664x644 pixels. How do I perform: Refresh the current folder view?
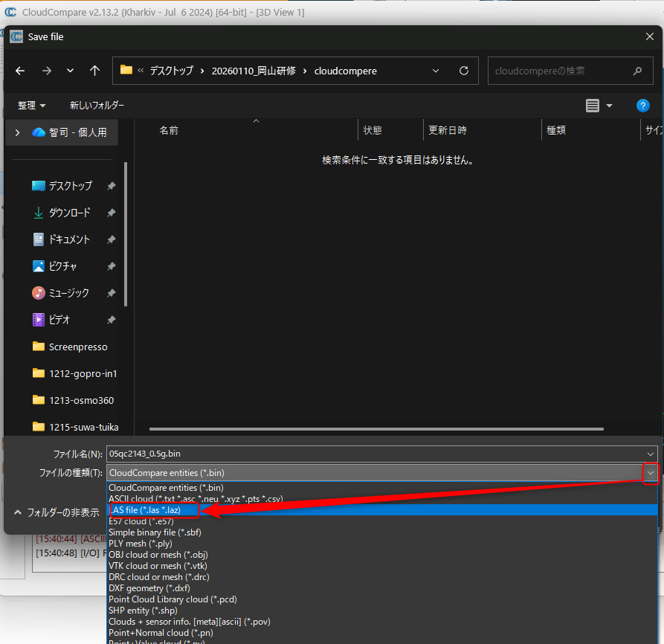point(464,71)
